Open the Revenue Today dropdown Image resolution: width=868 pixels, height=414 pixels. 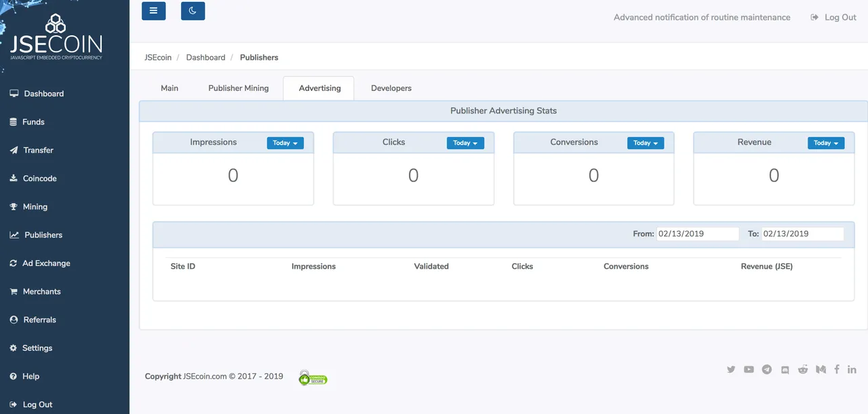point(826,143)
